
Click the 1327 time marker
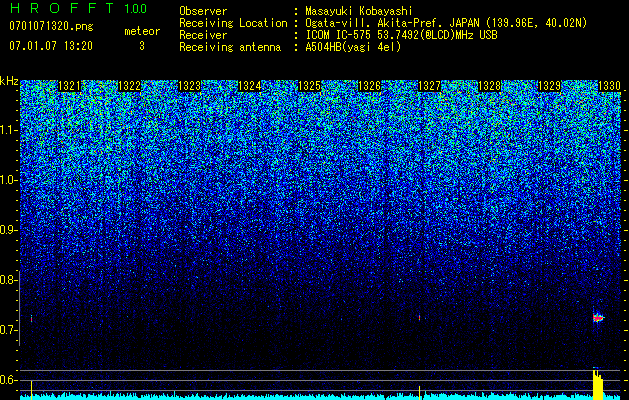[x=430, y=86]
